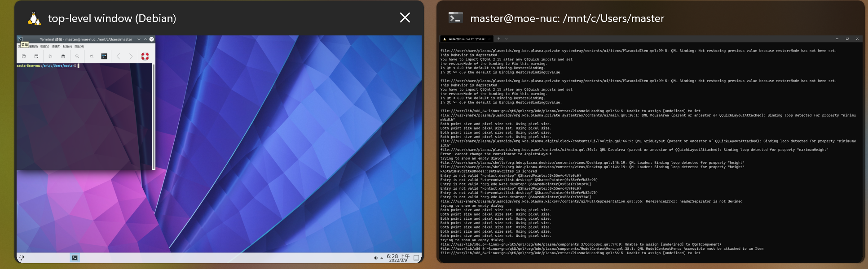The width and height of the screenshot is (868, 269).
Task: Minimize the Windows Terminal window
Action: [837, 39]
